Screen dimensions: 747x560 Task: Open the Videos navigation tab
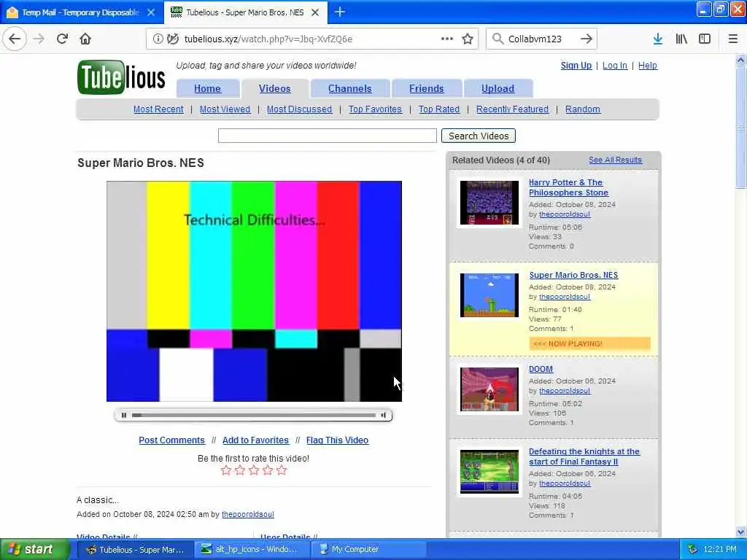(274, 88)
